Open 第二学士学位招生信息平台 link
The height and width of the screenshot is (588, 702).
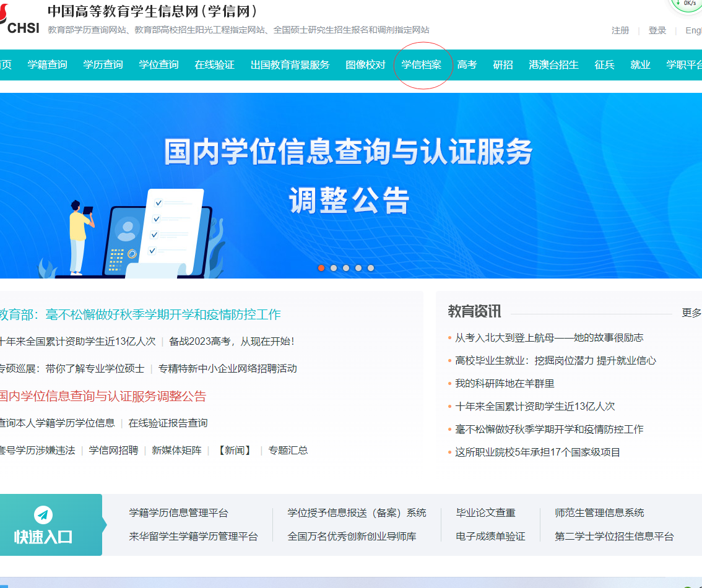tap(614, 537)
